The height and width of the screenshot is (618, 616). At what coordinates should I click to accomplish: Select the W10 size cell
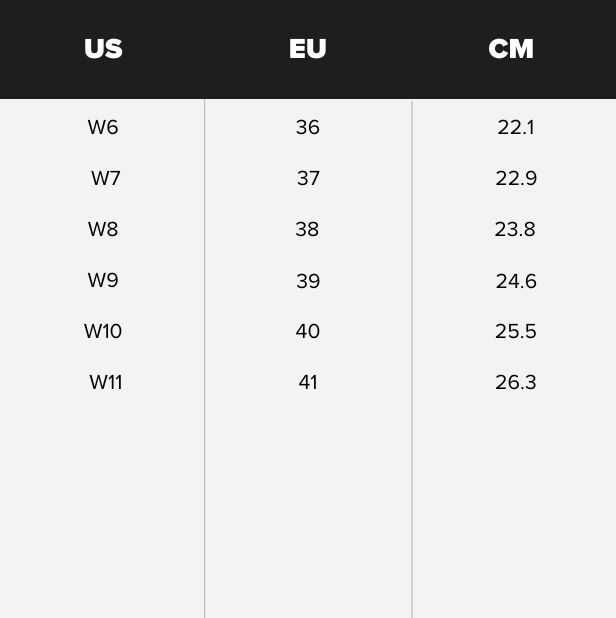pyautogui.click(x=103, y=331)
